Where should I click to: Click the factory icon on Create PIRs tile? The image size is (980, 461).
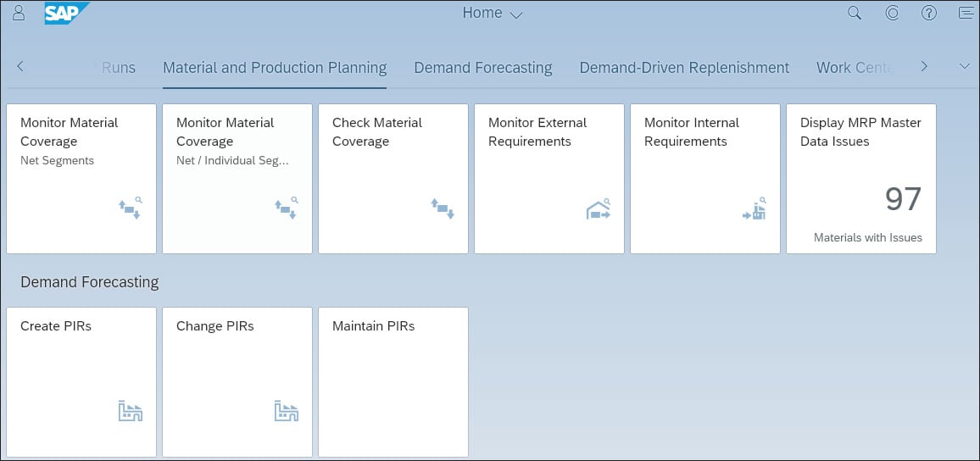tap(130, 411)
